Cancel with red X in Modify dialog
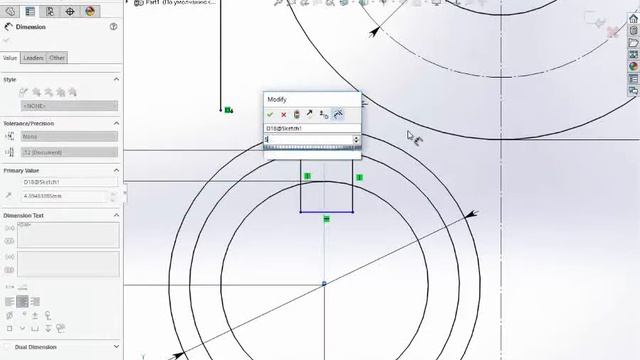 pos(283,115)
